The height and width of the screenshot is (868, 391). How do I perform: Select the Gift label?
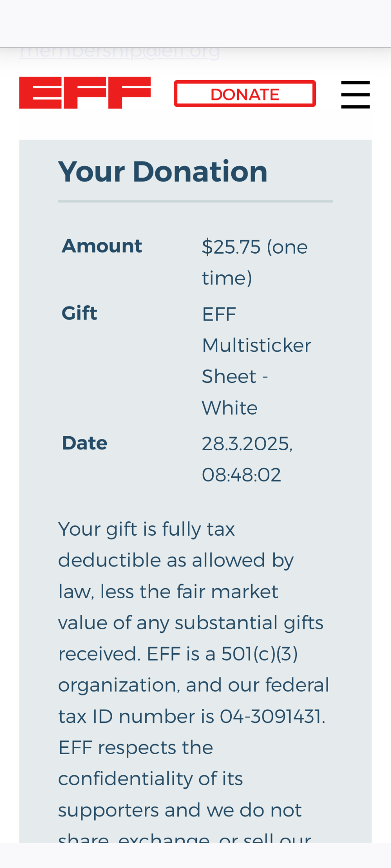pyautogui.click(x=80, y=313)
